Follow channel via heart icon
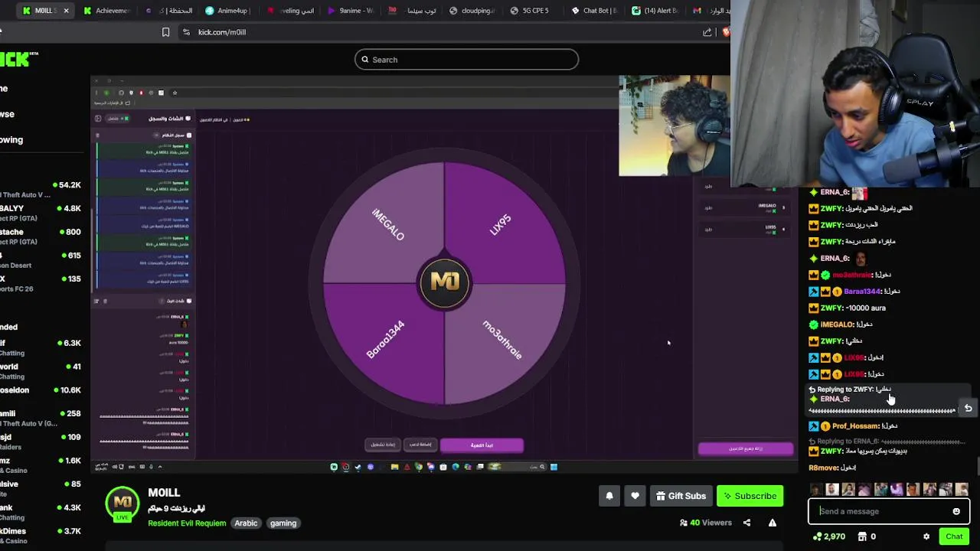Screen dimensions: 980x551 (635, 496)
